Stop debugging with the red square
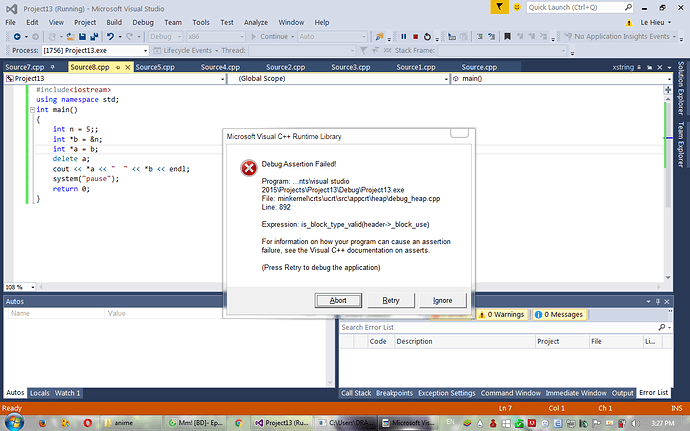690x431 pixels. [415, 37]
